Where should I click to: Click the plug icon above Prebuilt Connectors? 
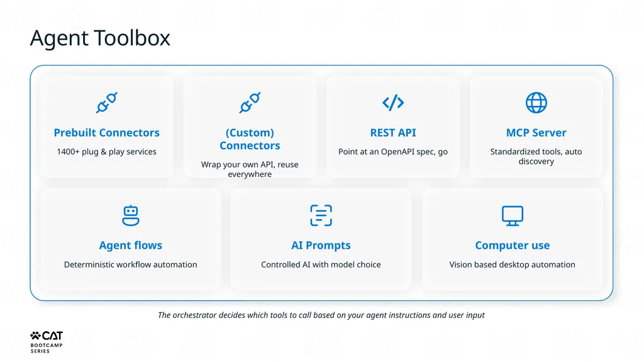(x=107, y=103)
